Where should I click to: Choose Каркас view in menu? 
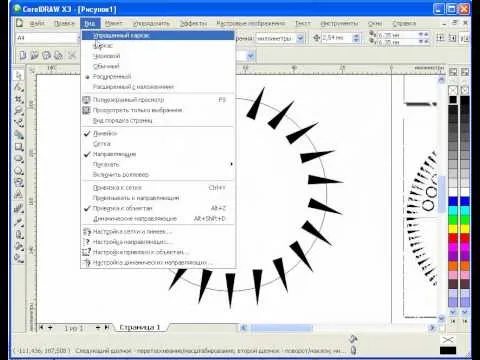click(158, 45)
